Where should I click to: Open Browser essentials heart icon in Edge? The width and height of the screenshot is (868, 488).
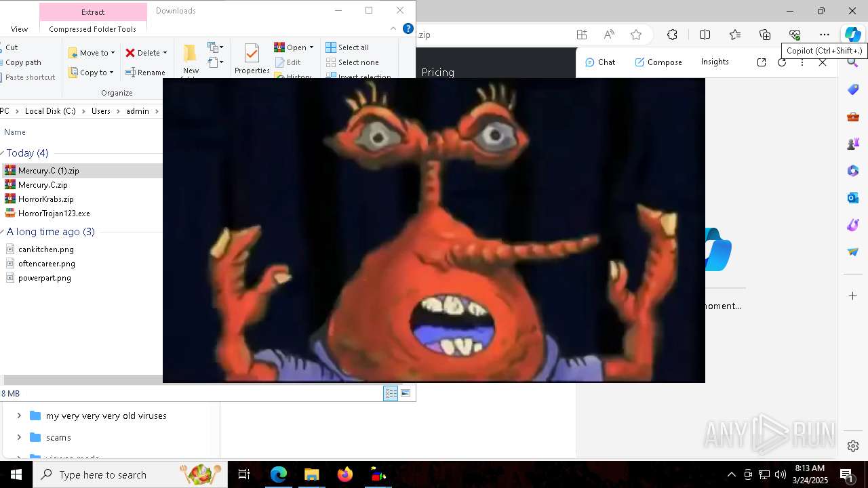tap(795, 35)
